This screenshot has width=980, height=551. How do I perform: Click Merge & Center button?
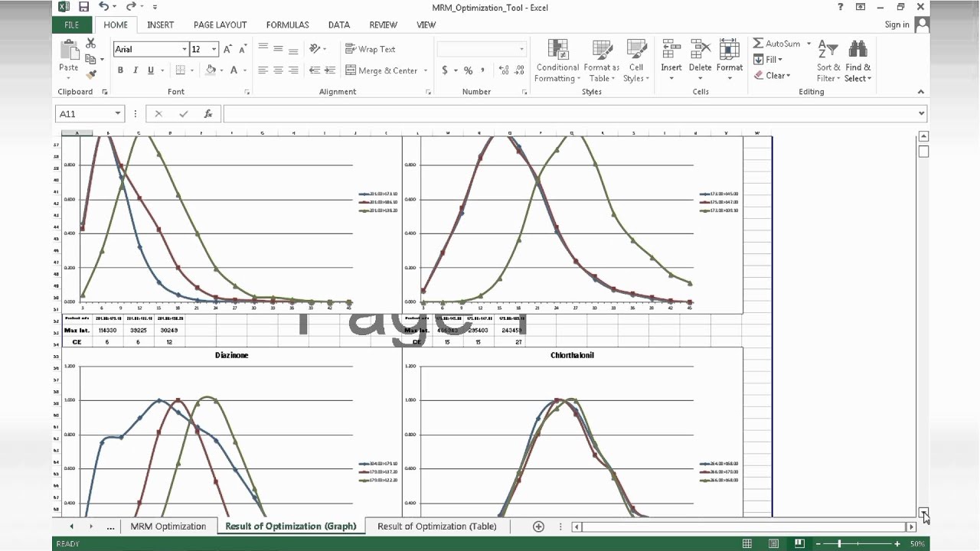tap(381, 70)
